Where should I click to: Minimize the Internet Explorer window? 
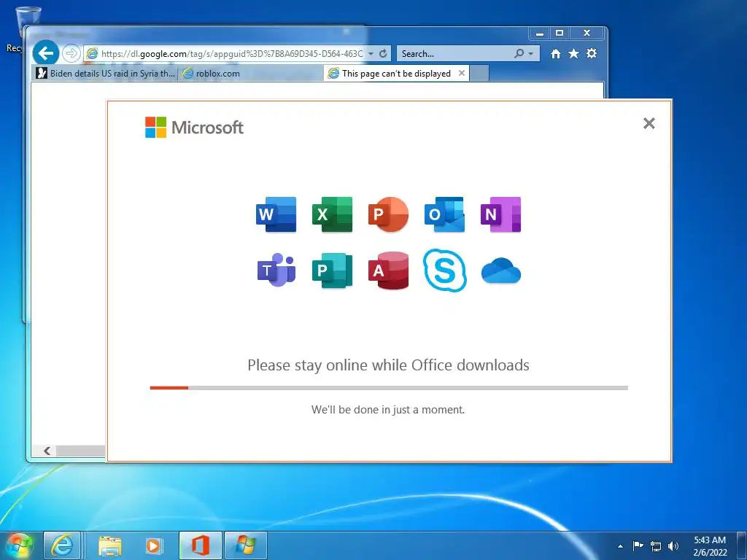tap(540, 34)
